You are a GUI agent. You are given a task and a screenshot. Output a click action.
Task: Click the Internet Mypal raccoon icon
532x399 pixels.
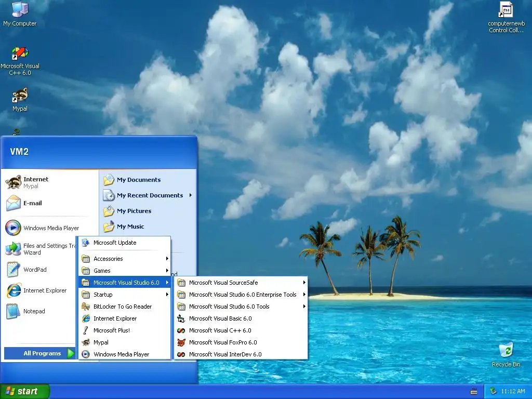pos(13,182)
